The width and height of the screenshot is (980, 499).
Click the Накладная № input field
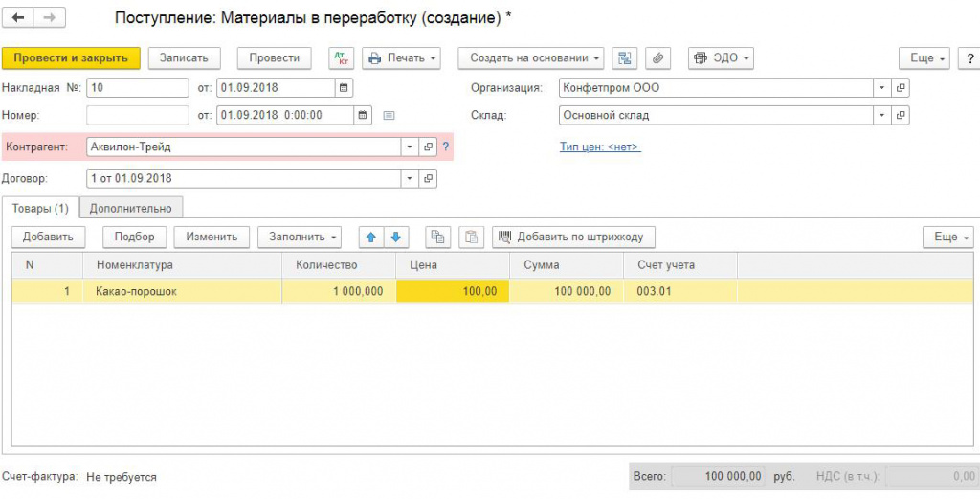tap(137, 88)
